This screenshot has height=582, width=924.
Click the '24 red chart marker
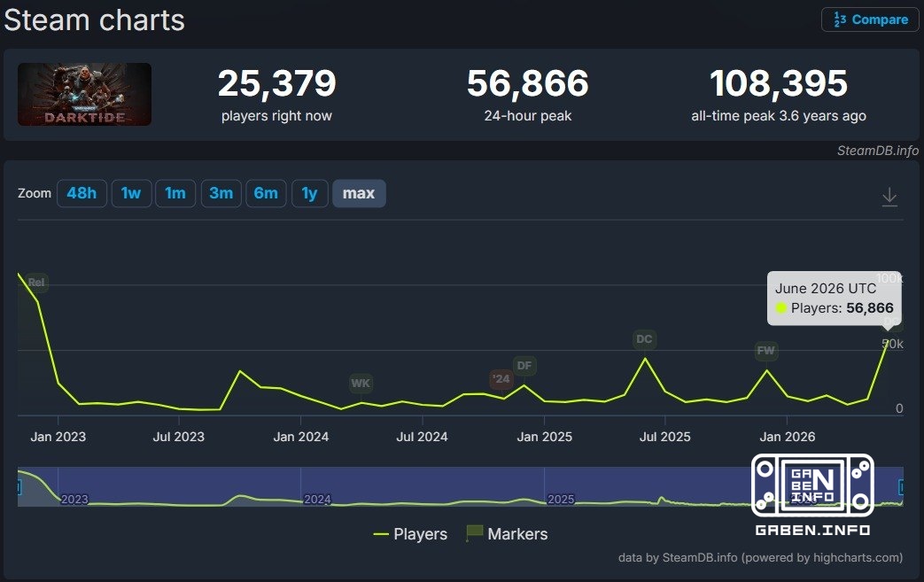click(501, 379)
